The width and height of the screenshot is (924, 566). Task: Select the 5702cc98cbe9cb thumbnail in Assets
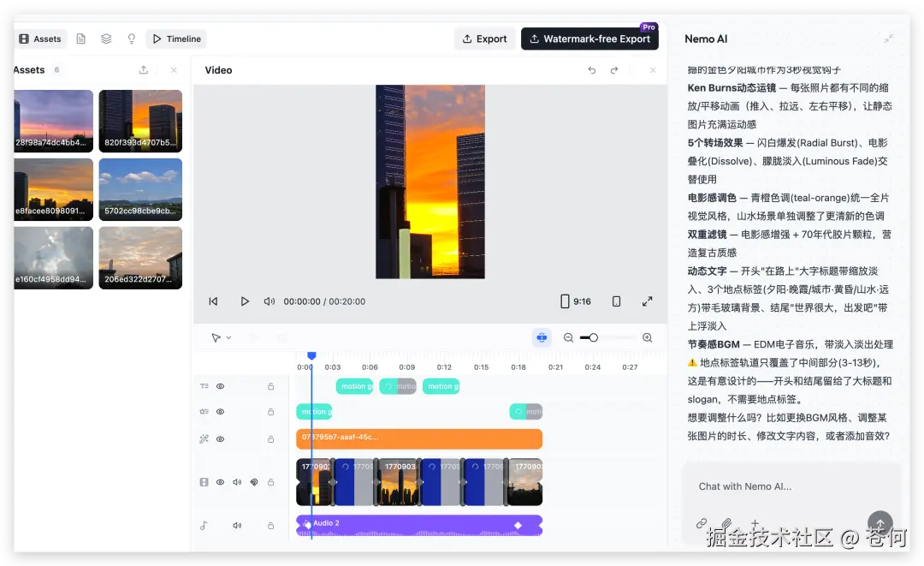pos(140,188)
